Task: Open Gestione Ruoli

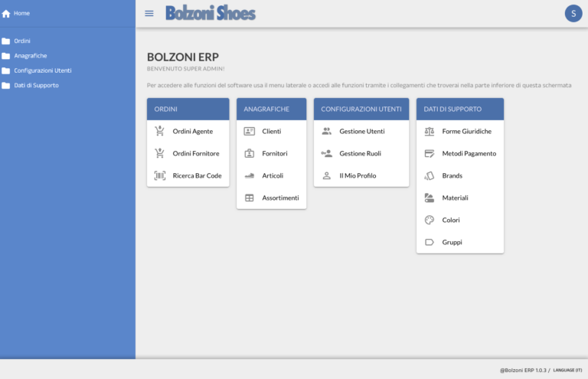Action: click(360, 153)
